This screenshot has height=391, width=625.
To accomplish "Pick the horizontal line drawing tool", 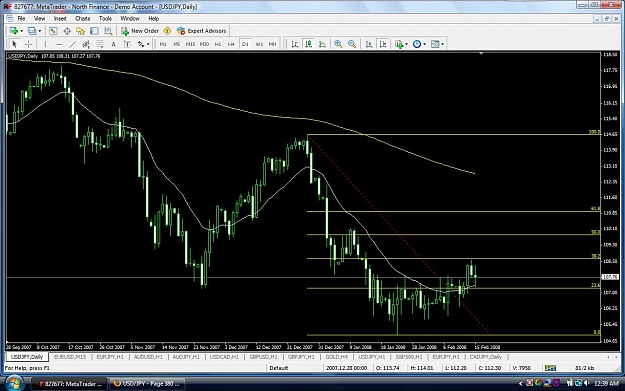I will click(x=59, y=44).
